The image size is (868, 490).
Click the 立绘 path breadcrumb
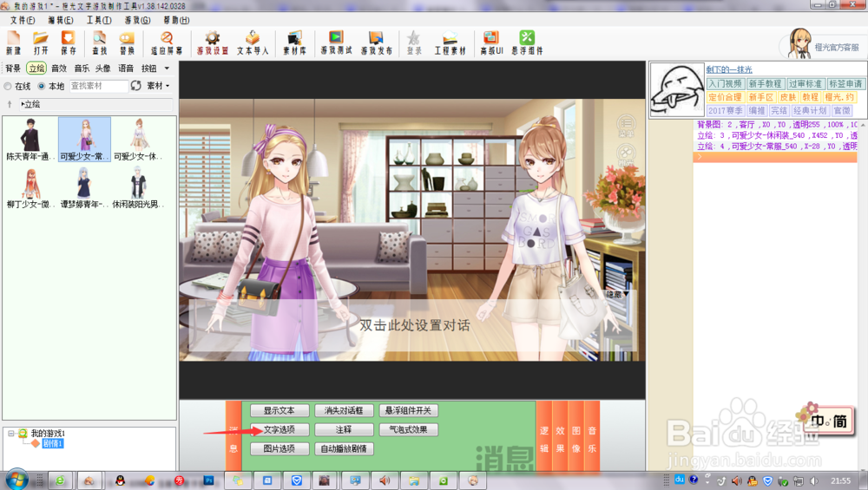coord(31,104)
